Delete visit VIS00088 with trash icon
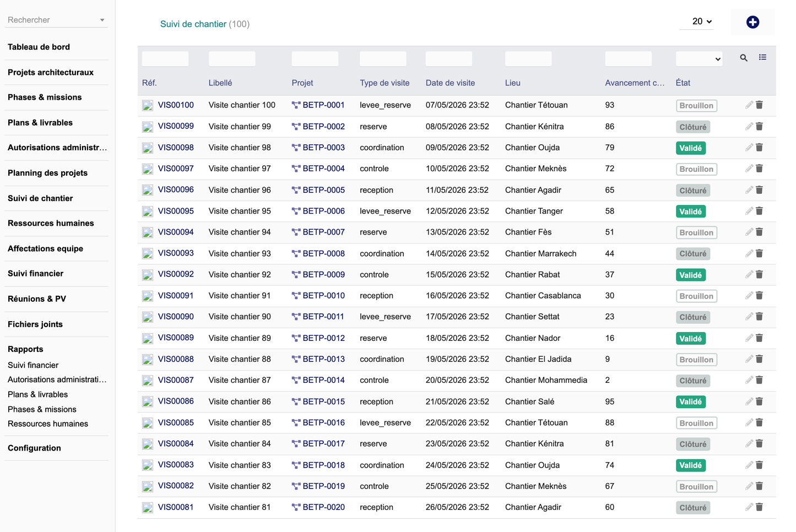Screen dimensions: 796x532 (759, 359)
